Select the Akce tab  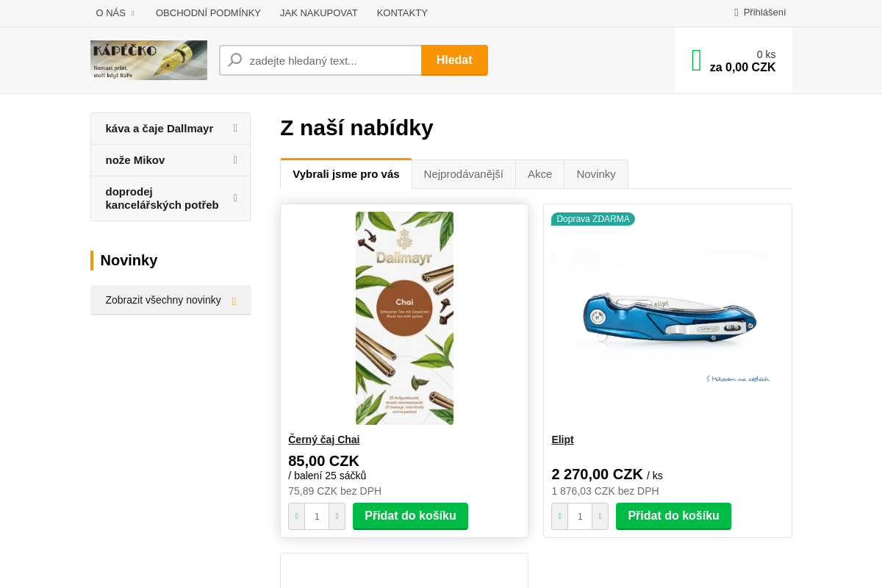coord(540,174)
